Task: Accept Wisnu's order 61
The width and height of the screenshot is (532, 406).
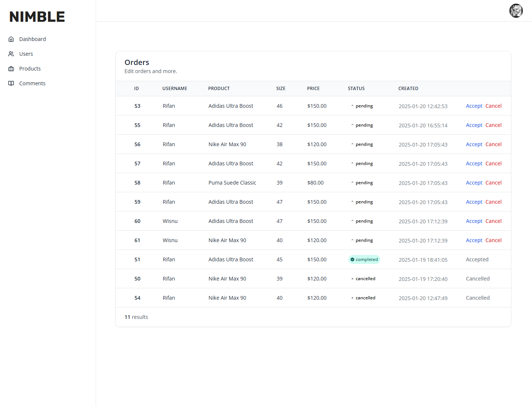Action: (474, 240)
